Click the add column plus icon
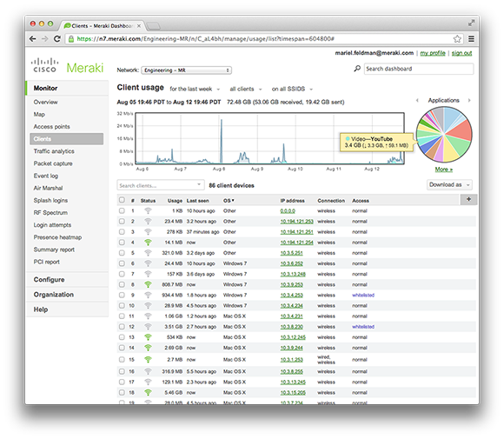The image size is (504, 439). 468,199
